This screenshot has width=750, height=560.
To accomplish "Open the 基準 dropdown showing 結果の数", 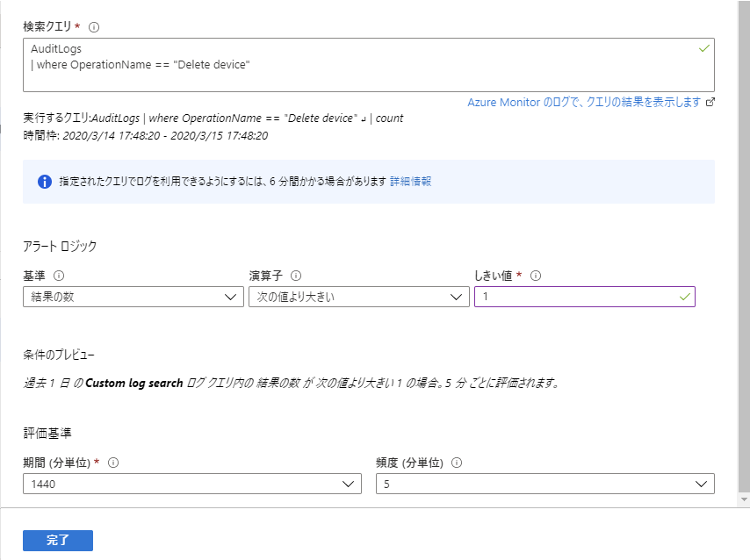I will point(133,297).
